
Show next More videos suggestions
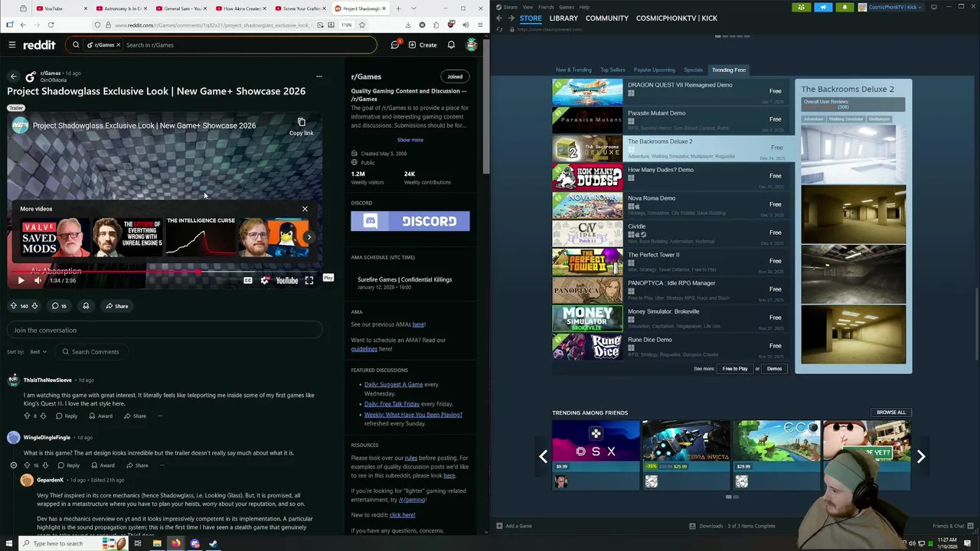(x=309, y=237)
